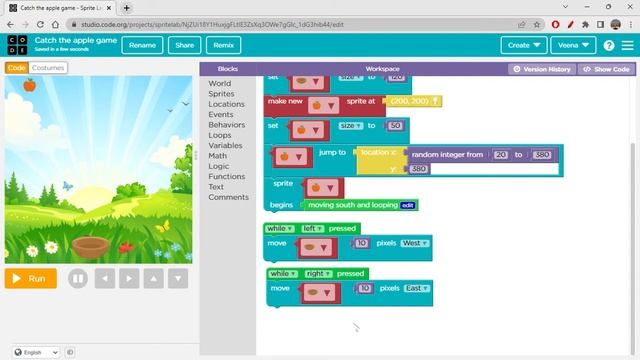Screen dimensions: 640x360
Task: Open the apple sprite dropdown in make new block
Action: click(x=323, y=106)
